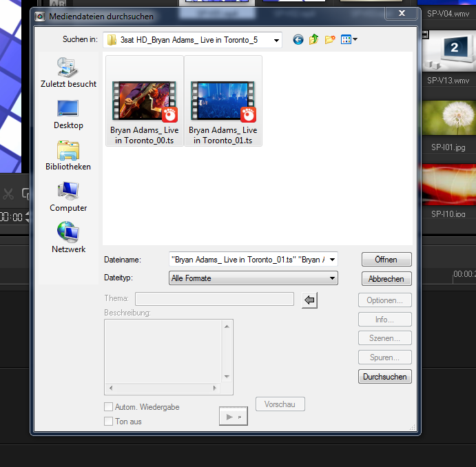The height and width of the screenshot is (467, 476).
Task: Click the Durchsuchen button
Action: click(x=385, y=377)
